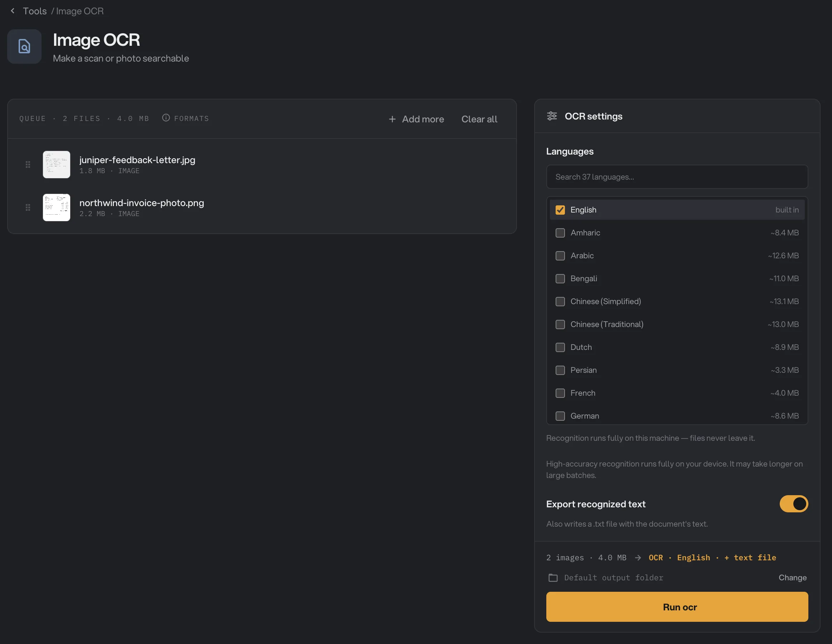
Task: Click the OCR settings panel title
Action: [594, 116]
